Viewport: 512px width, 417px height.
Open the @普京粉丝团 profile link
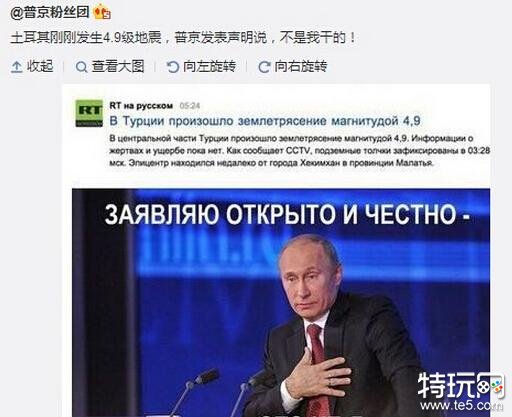point(50,13)
